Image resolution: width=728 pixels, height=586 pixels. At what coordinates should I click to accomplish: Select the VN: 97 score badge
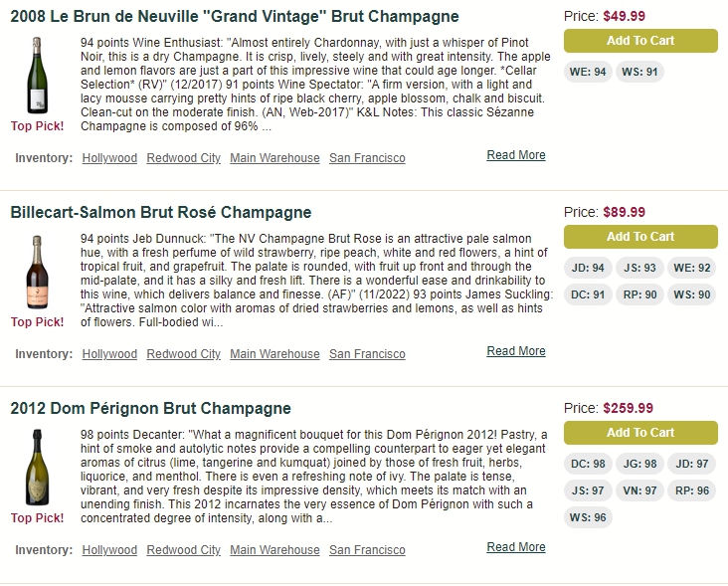click(x=639, y=490)
